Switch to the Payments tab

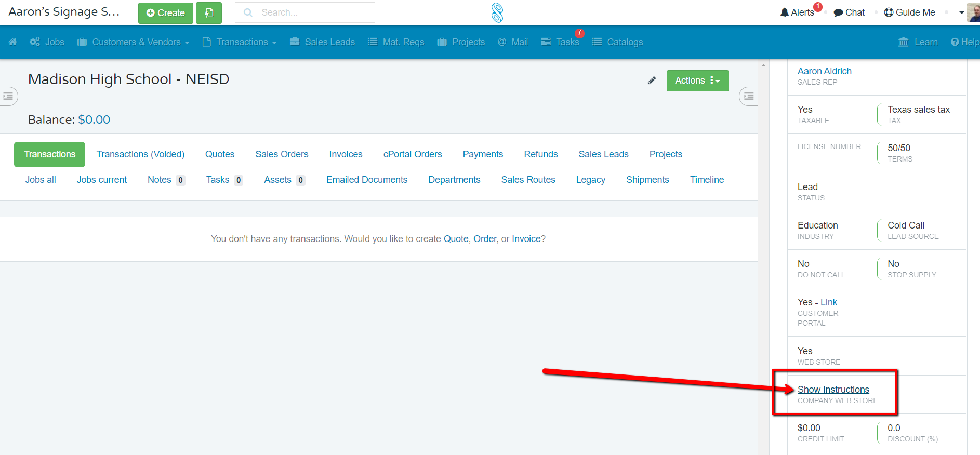[483, 154]
